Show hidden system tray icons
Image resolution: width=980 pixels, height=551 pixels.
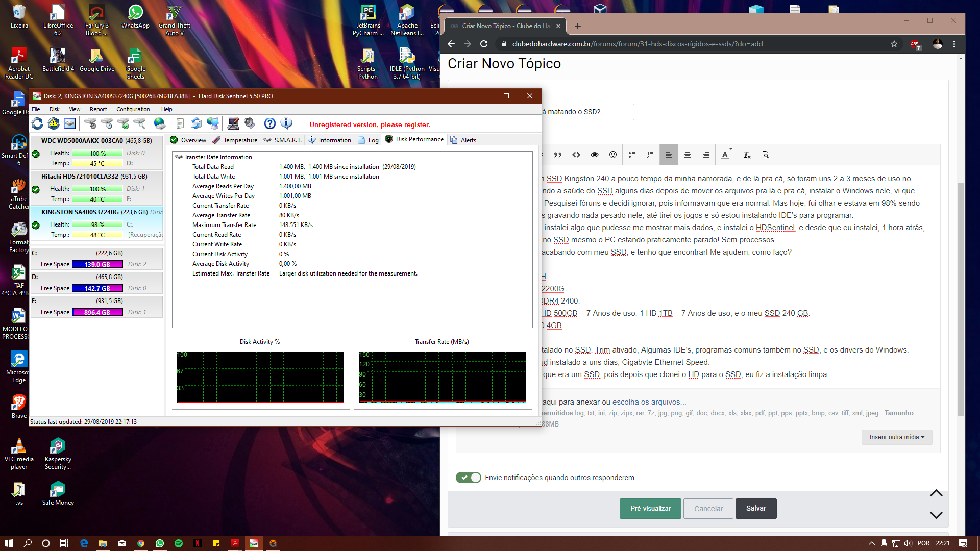tap(871, 543)
